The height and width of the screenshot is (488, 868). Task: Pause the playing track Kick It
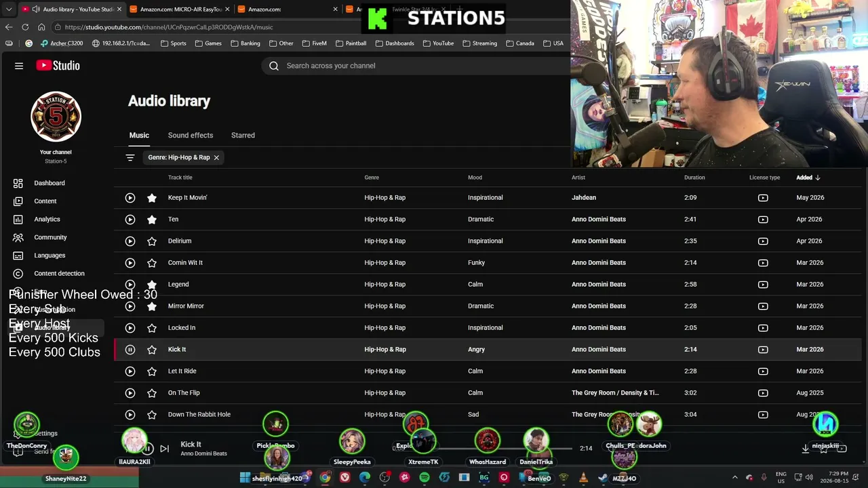130,350
